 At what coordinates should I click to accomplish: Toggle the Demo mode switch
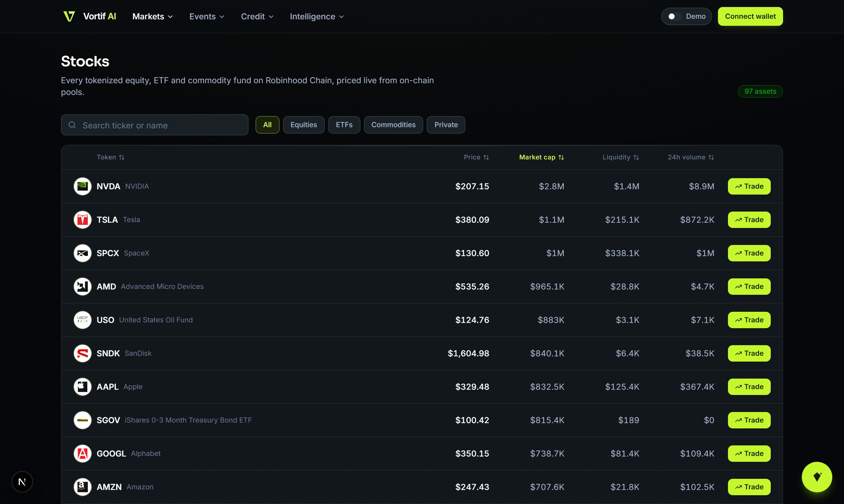point(674,16)
